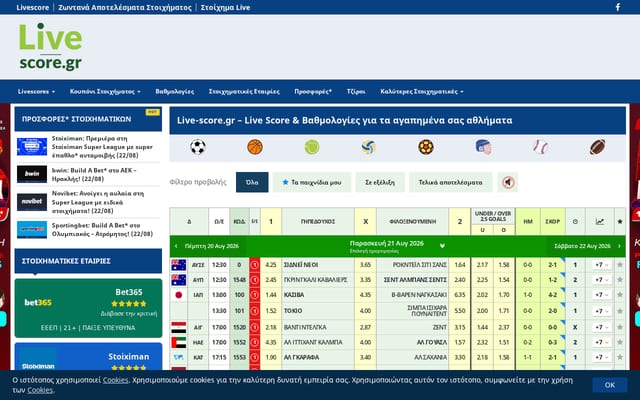Screen dimensions: 640x400
Task: Select the ice hockey helmet icon
Action: 483,147
